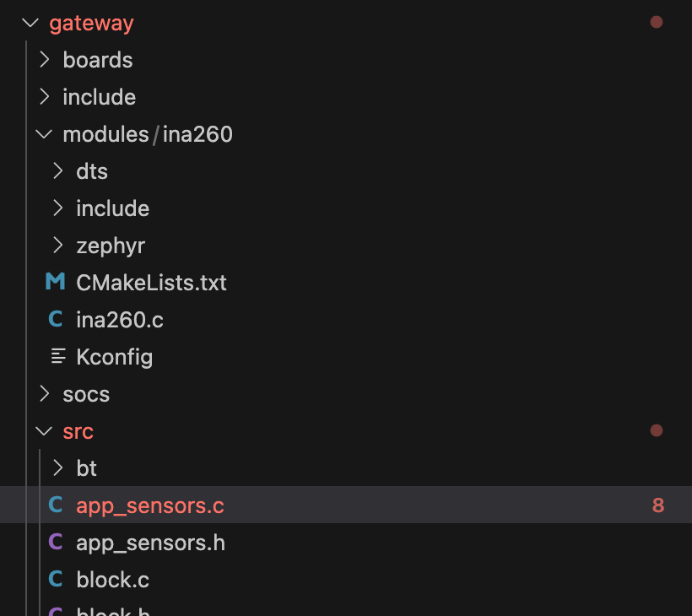Click the C icon beside block.c
692x616 pixels.
56,579
